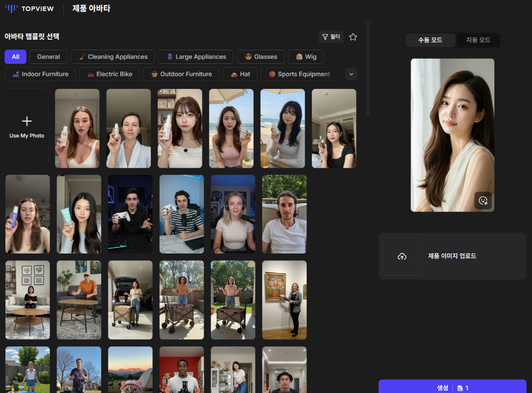Select the woman in white tank top avatar

coord(77,128)
